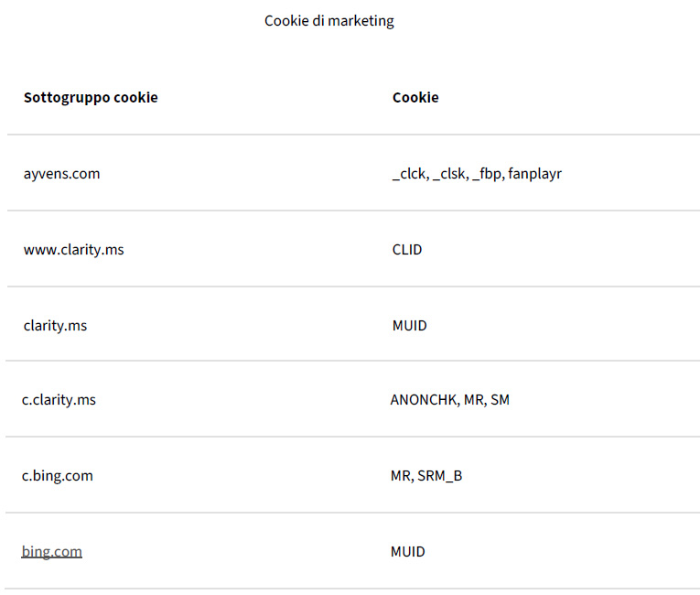This screenshot has height=595, width=700.
Task: Click the c.clarity.ms cell
Action: tap(59, 400)
